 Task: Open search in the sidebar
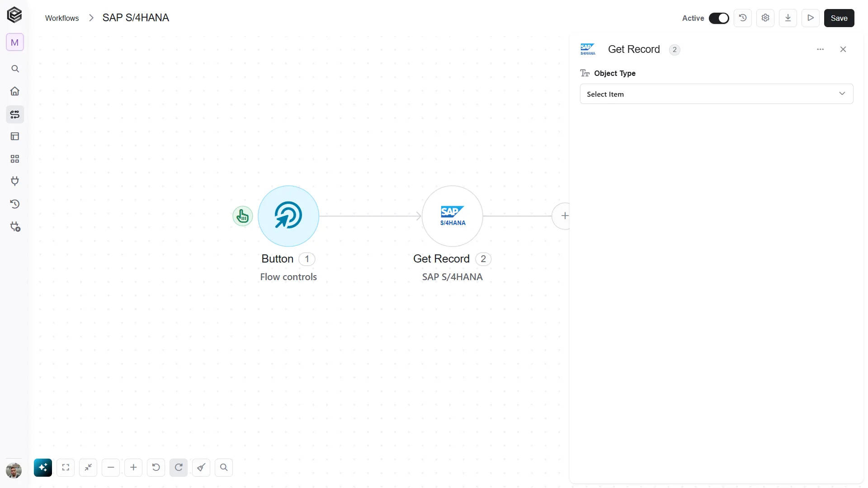click(15, 69)
